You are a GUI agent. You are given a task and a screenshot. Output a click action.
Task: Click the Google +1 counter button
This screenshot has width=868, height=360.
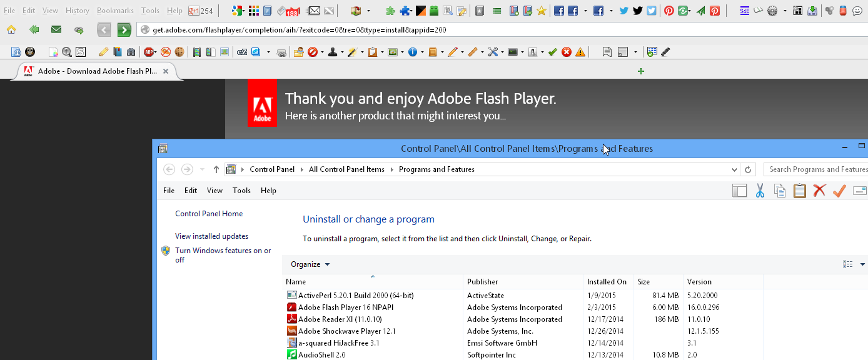(201, 11)
